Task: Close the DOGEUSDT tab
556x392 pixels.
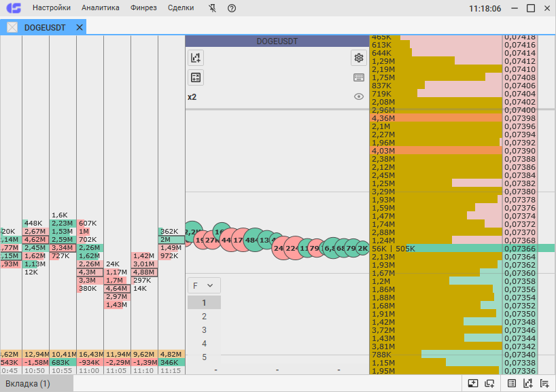Action: [x=80, y=27]
